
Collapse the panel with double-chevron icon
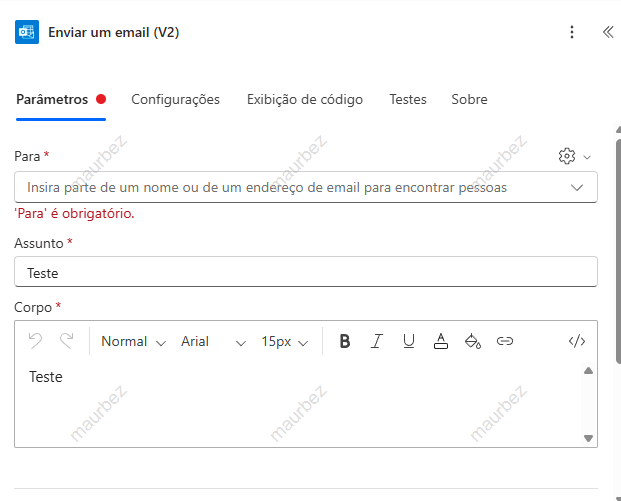(608, 32)
